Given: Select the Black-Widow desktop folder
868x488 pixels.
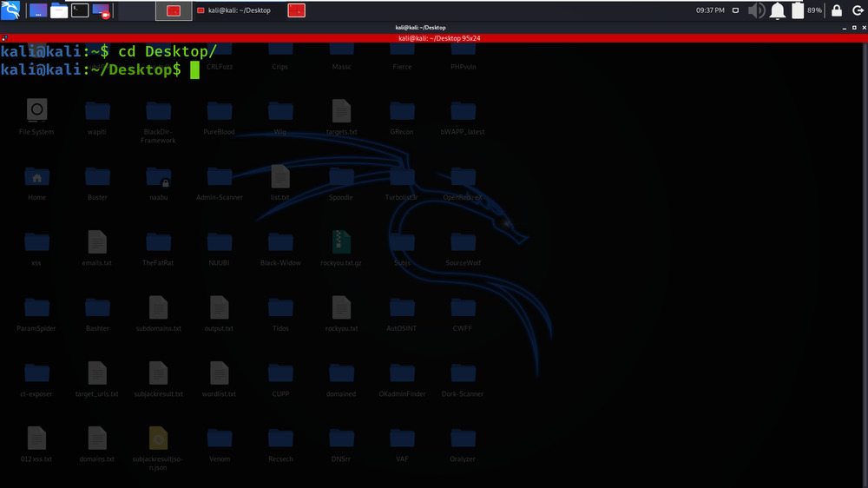Looking at the screenshot, I should tap(280, 248).
